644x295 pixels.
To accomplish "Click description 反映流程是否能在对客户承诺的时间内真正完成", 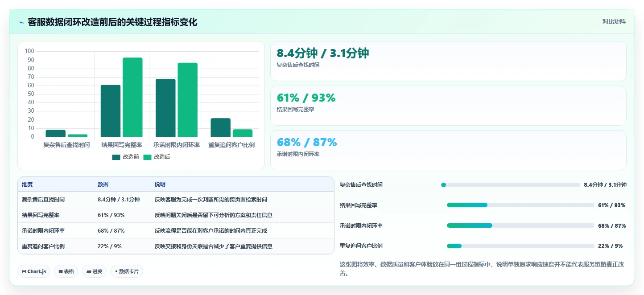I will click(x=211, y=231).
